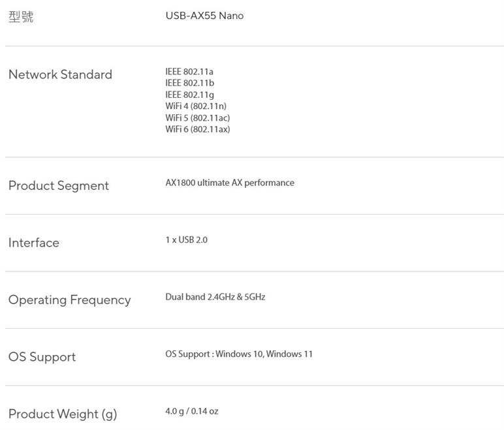The width and height of the screenshot is (504, 430).
Task: Select the Dual band 2.4GHz & 5GHz value
Action: [x=215, y=297]
